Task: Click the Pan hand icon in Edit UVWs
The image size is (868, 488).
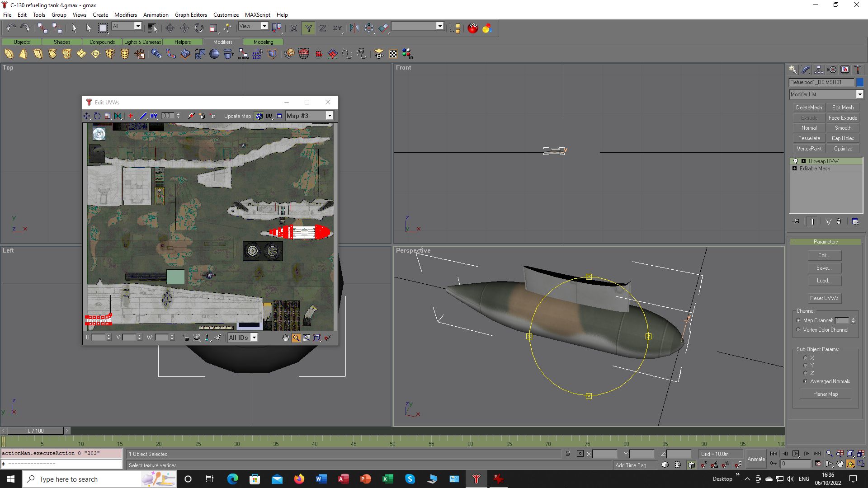Action: coord(286,338)
